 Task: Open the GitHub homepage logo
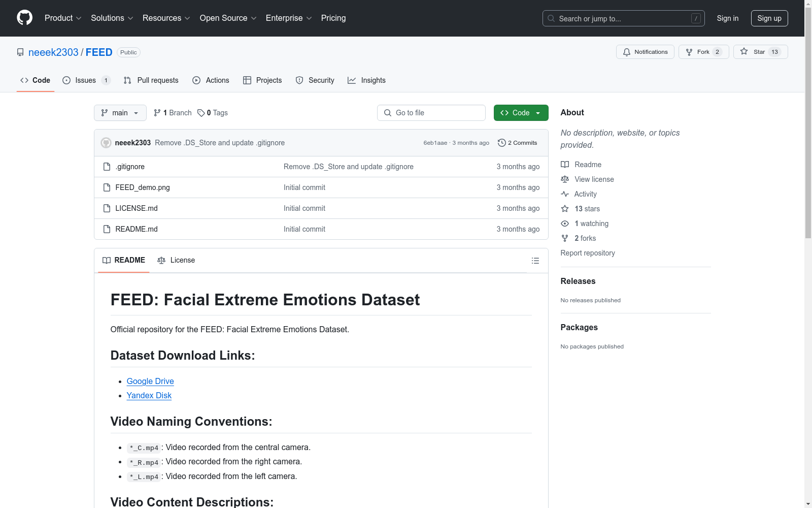click(24, 18)
